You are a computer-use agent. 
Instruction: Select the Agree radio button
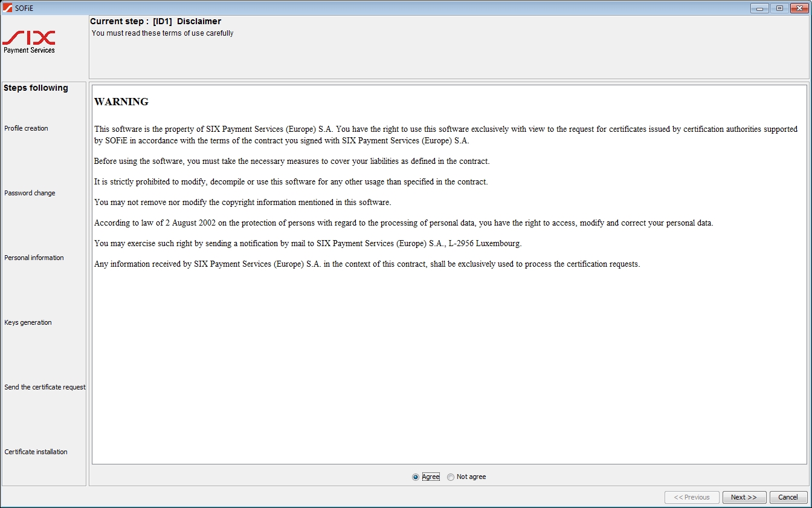tap(416, 477)
